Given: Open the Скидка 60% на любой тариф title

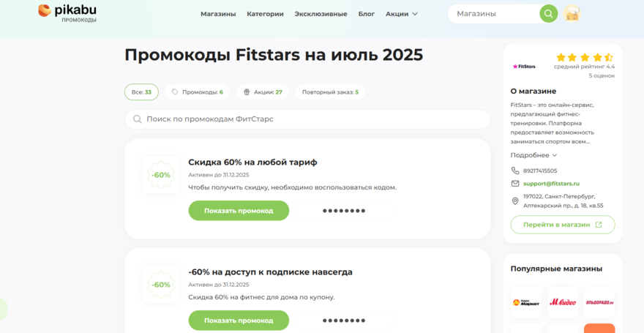Looking at the screenshot, I should (x=252, y=162).
